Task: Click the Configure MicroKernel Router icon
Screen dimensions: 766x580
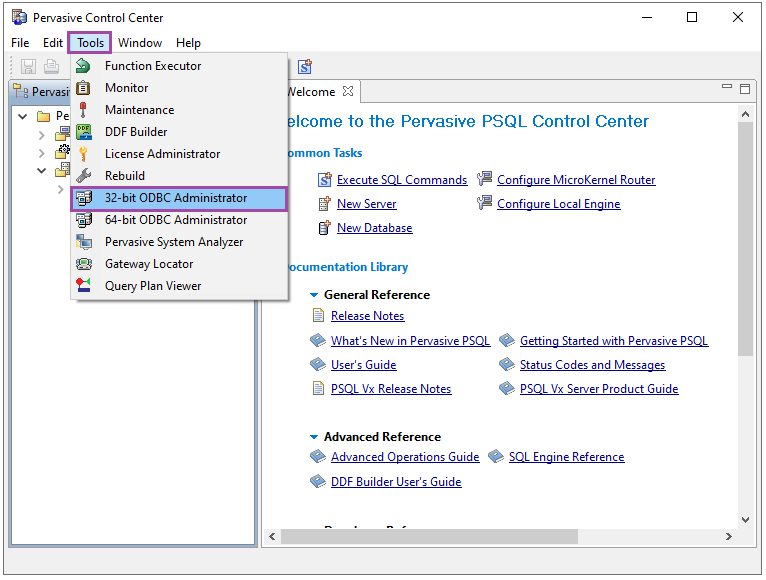Action: tap(485, 179)
